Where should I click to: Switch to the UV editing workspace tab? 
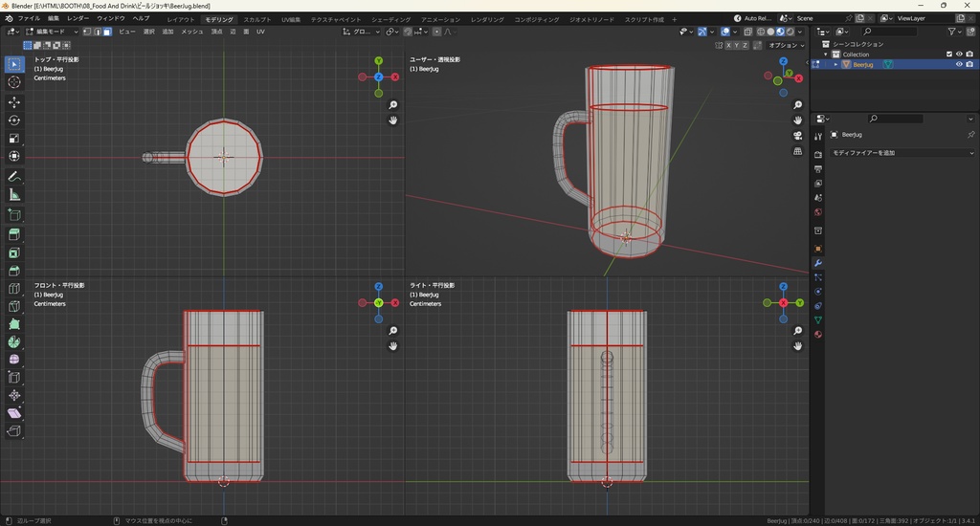(x=291, y=19)
